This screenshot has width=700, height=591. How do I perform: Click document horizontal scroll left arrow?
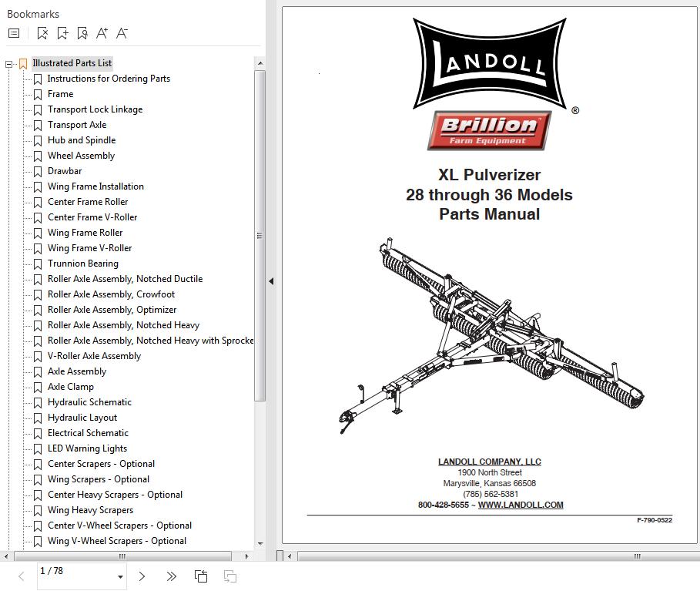290,556
